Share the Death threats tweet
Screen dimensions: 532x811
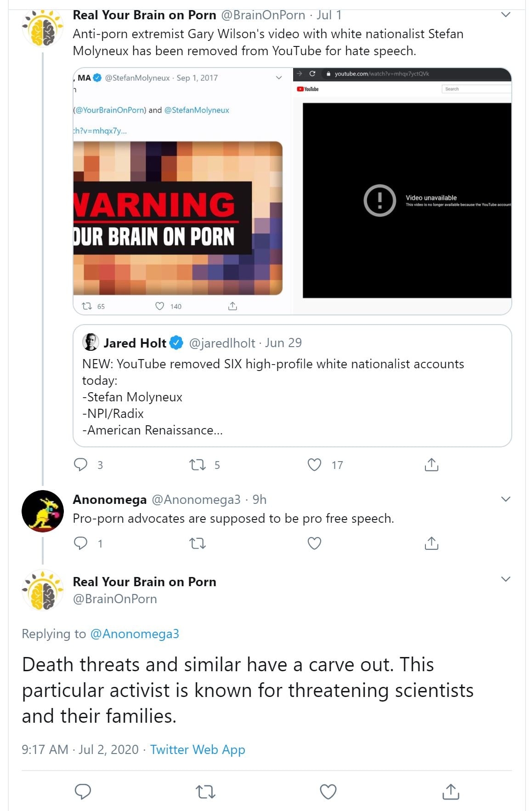[x=451, y=791]
